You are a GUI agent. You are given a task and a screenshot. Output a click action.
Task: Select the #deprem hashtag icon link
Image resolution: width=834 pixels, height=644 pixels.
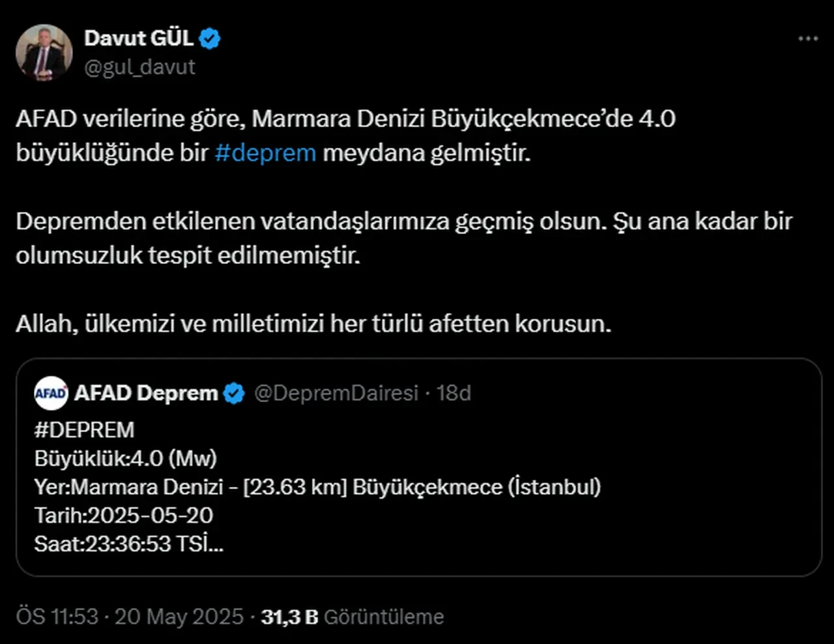click(265, 153)
